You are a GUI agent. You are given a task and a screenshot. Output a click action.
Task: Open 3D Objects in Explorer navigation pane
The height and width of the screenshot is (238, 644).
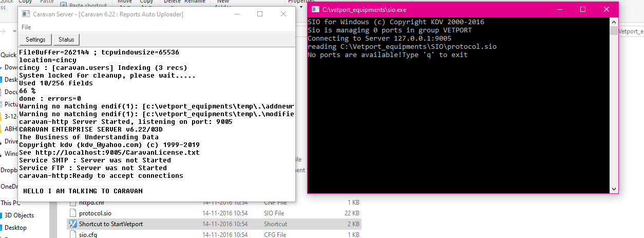pyautogui.click(x=20, y=215)
